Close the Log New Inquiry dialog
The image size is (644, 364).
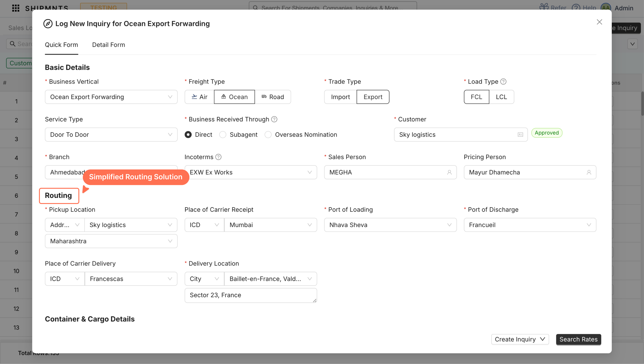pyautogui.click(x=599, y=22)
